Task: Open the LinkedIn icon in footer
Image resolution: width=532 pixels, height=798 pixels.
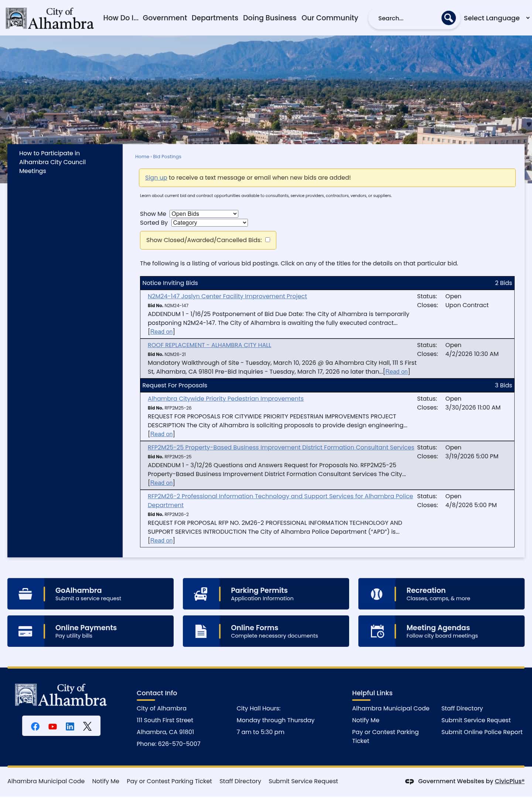Action: (70, 726)
